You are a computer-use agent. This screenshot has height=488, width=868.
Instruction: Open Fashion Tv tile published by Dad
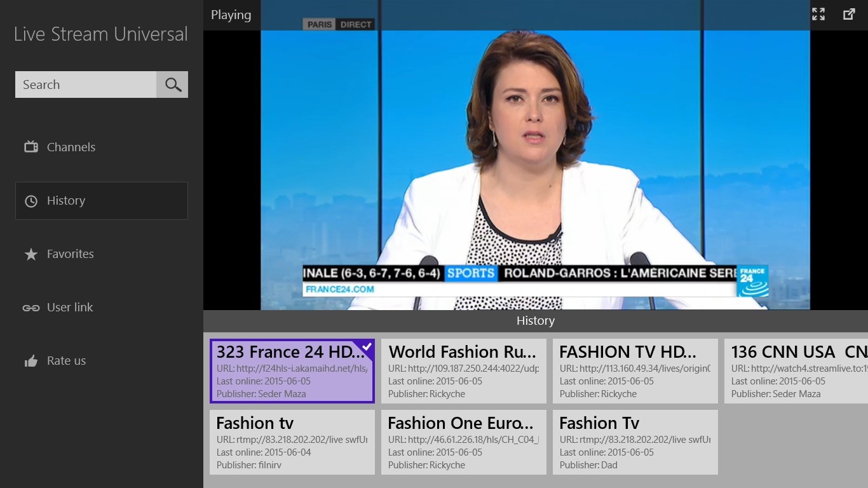(x=635, y=442)
